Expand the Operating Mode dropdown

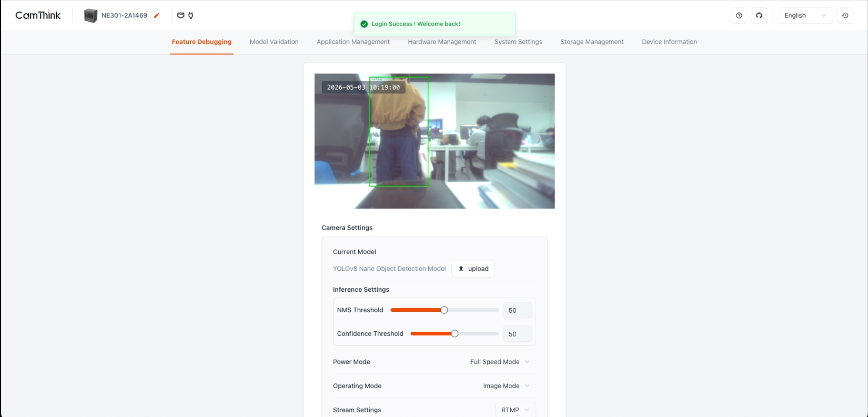[506, 386]
